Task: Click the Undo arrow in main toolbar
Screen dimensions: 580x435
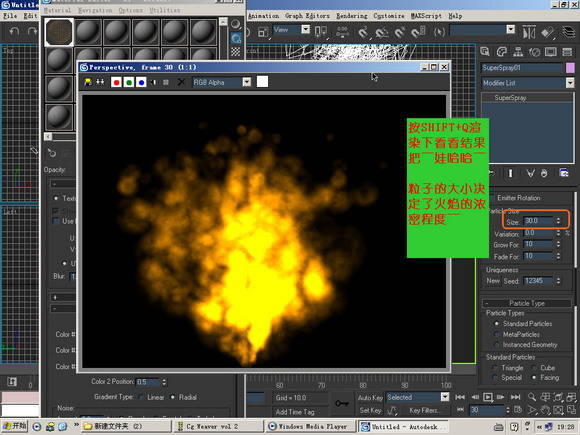Action: 14,31
